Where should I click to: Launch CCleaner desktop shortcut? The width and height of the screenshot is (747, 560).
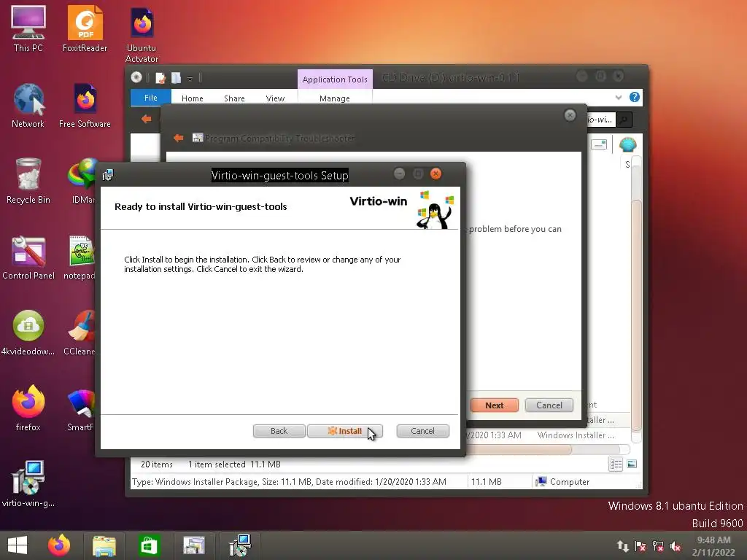[80, 332]
